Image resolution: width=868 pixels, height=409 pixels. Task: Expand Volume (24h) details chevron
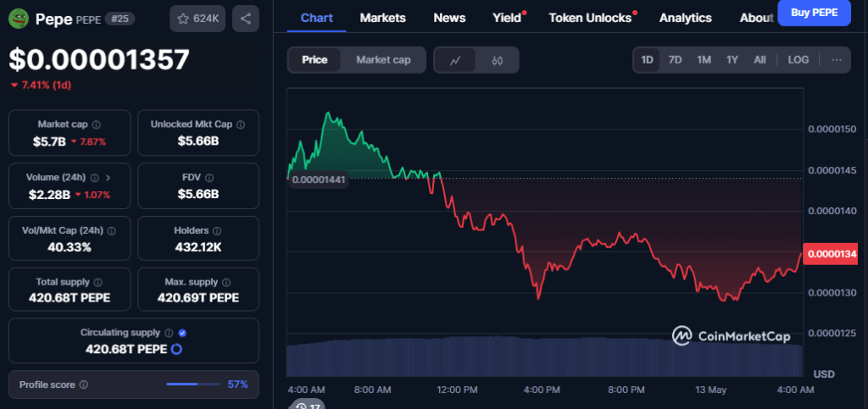click(x=108, y=178)
